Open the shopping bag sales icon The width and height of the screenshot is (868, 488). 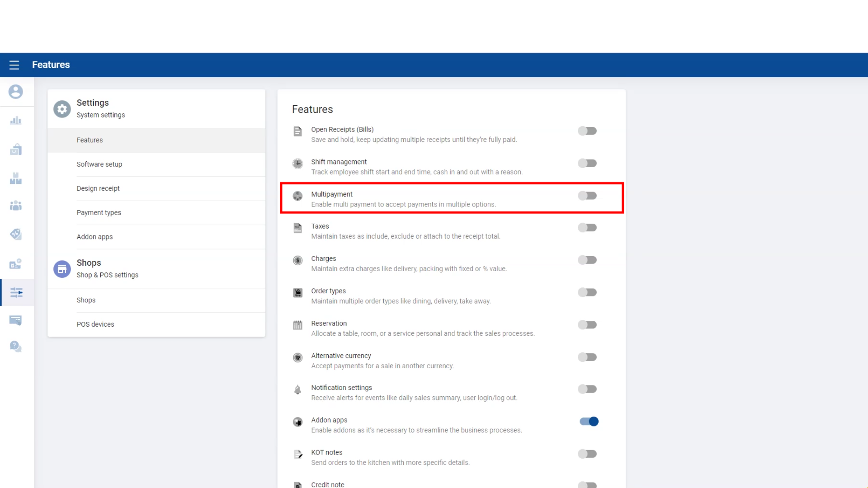pos(15,150)
